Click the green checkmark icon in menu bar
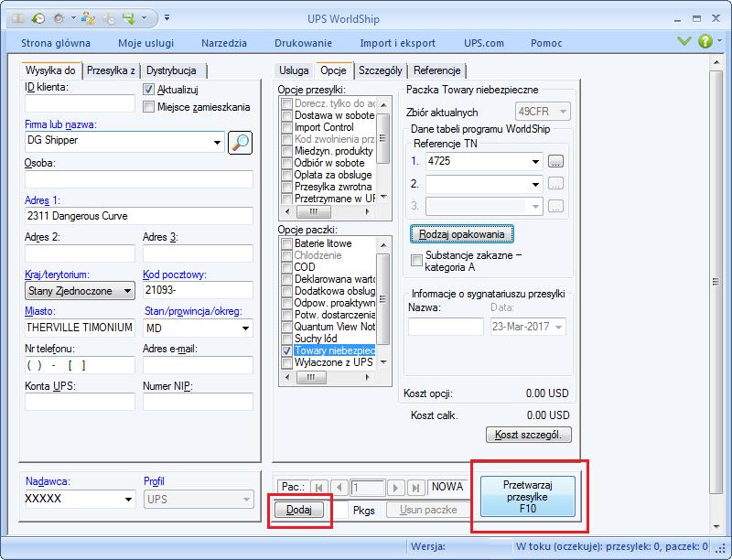 coord(684,41)
